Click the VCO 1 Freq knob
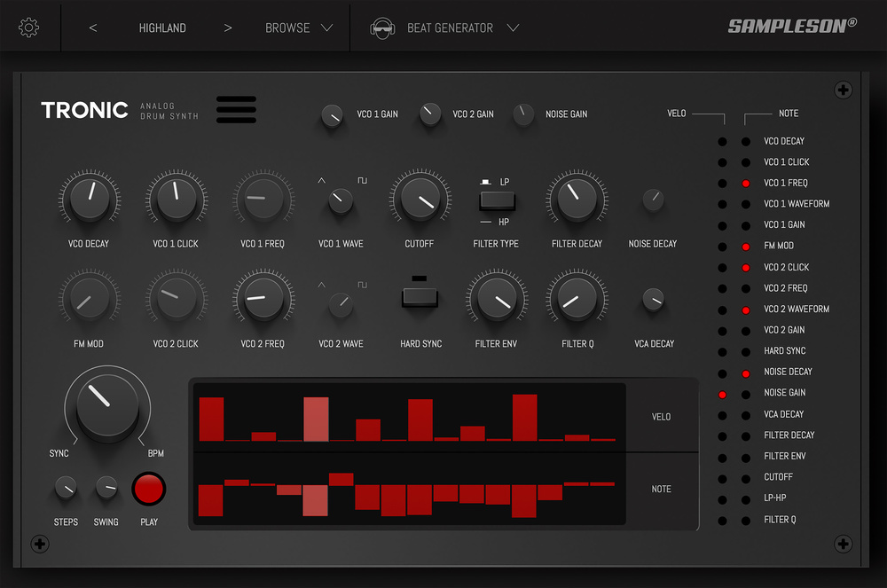887x588 pixels. tap(263, 198)
